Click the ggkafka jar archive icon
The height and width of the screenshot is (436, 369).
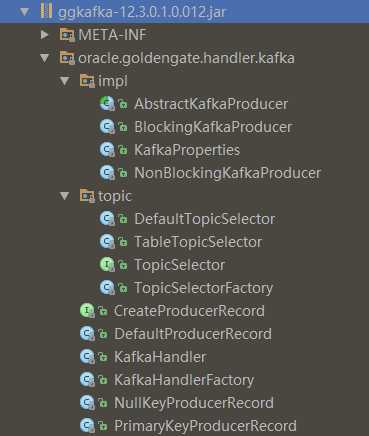tap(46, 11)
